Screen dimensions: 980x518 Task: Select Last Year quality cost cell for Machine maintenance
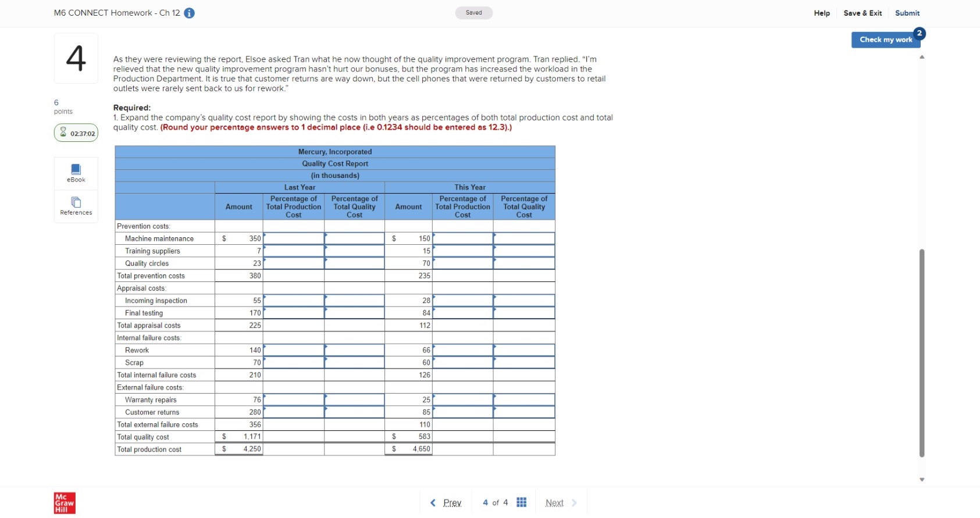pos(354,238)
